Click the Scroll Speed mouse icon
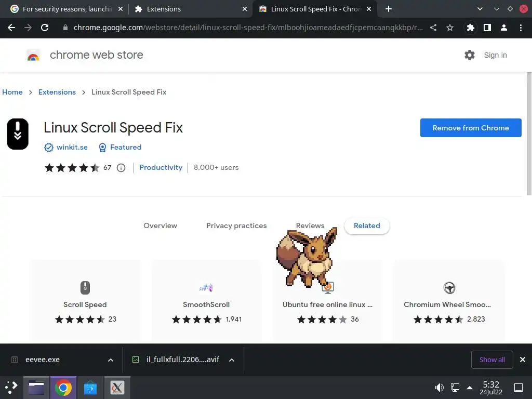This screenshot has width=532, height=399. click(85, 288)
